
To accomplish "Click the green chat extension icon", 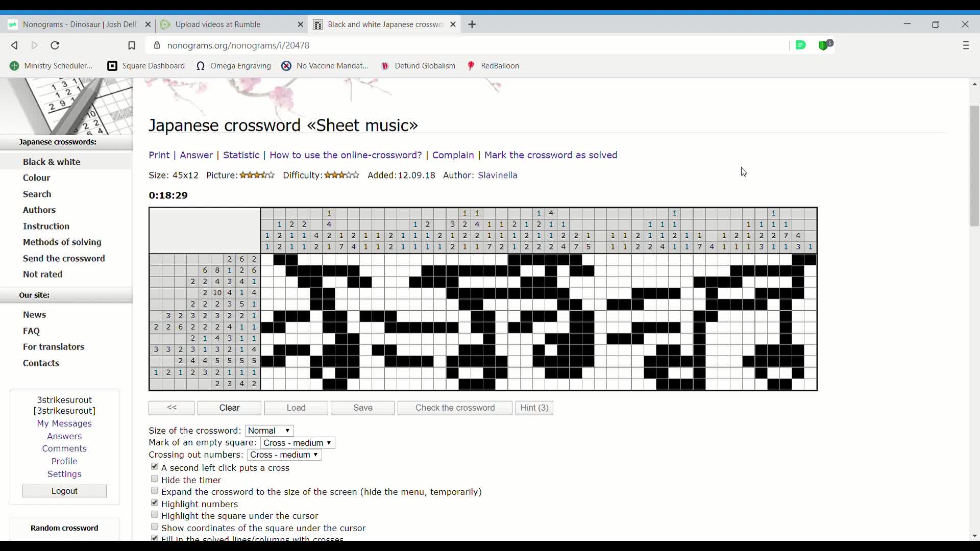I will tap(800, 45).
